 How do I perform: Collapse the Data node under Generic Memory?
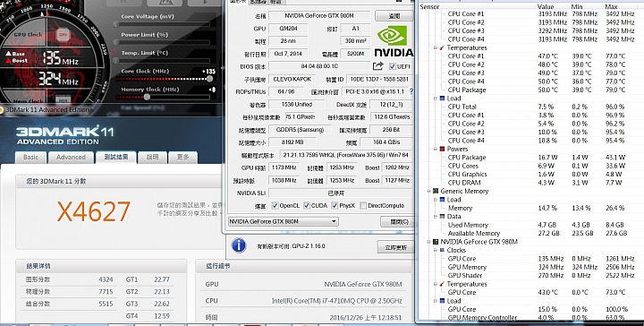pos(436,216)
